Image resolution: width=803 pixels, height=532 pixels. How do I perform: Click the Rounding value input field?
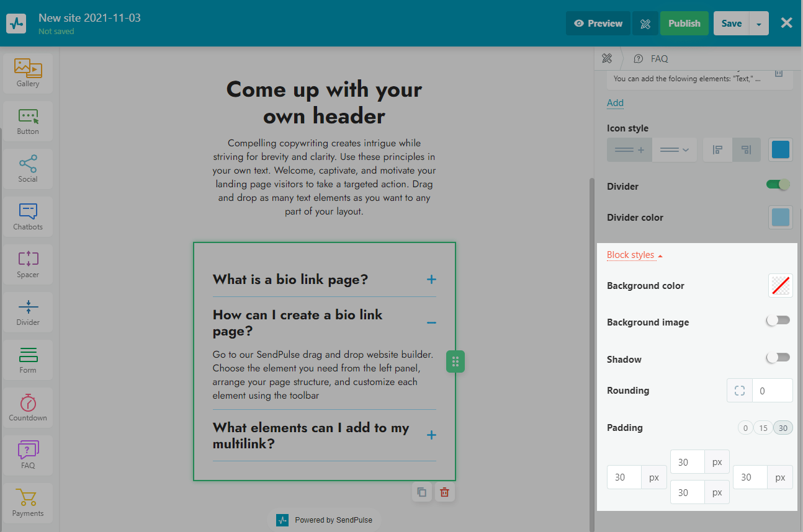pyautogui.click(x=771, y=391)
